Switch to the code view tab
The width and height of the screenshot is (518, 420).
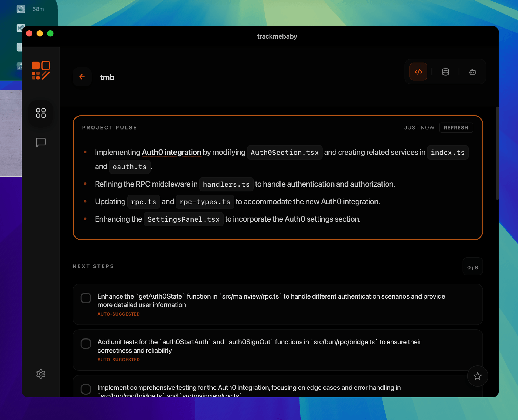pos(418,72)
